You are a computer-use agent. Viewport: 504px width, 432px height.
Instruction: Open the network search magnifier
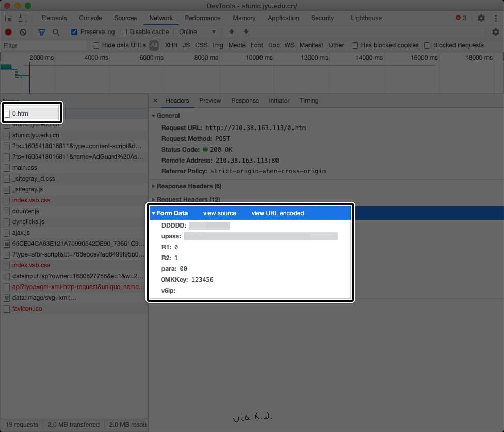[56, 32]
